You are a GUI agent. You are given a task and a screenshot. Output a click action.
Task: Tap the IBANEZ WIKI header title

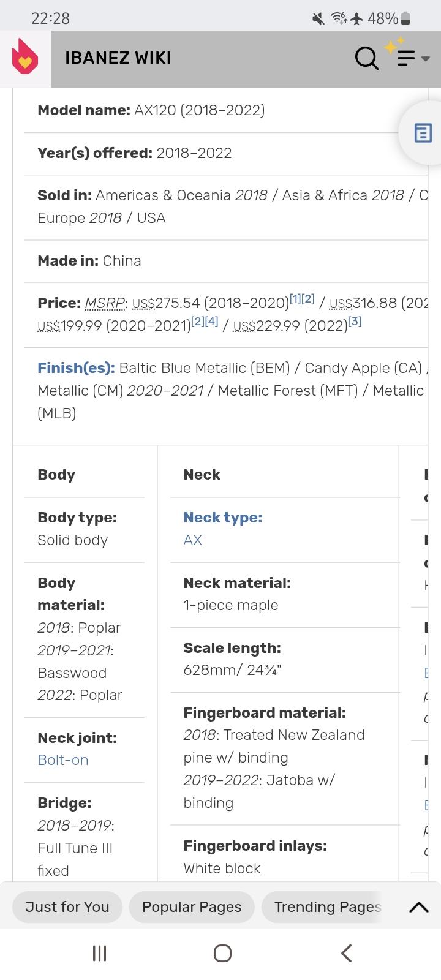click(x=118, y=58)
